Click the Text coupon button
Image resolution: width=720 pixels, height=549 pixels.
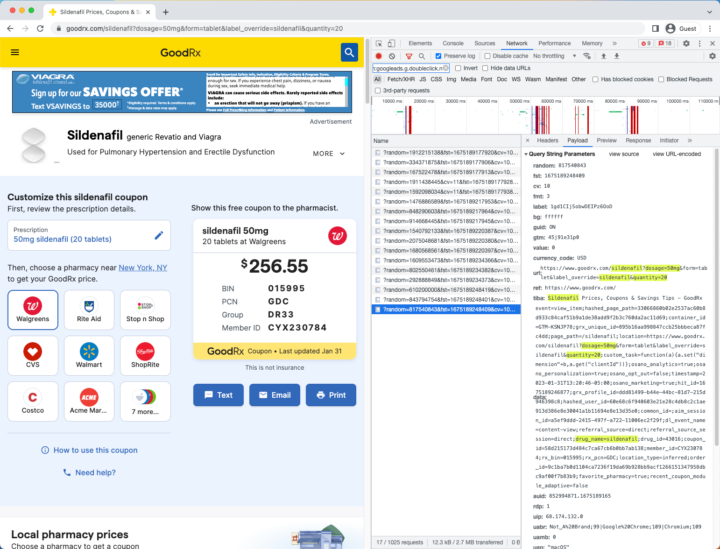coord(218,395)
